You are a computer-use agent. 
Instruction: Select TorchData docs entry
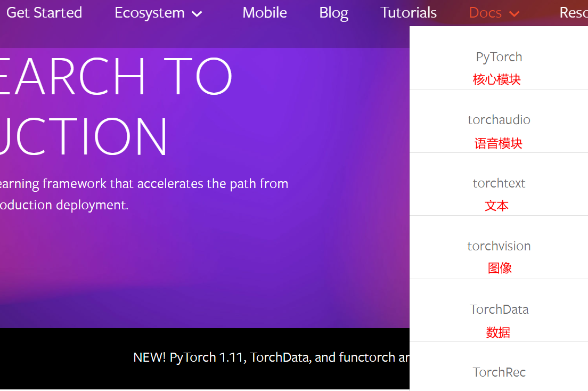[x=499, y=309]
